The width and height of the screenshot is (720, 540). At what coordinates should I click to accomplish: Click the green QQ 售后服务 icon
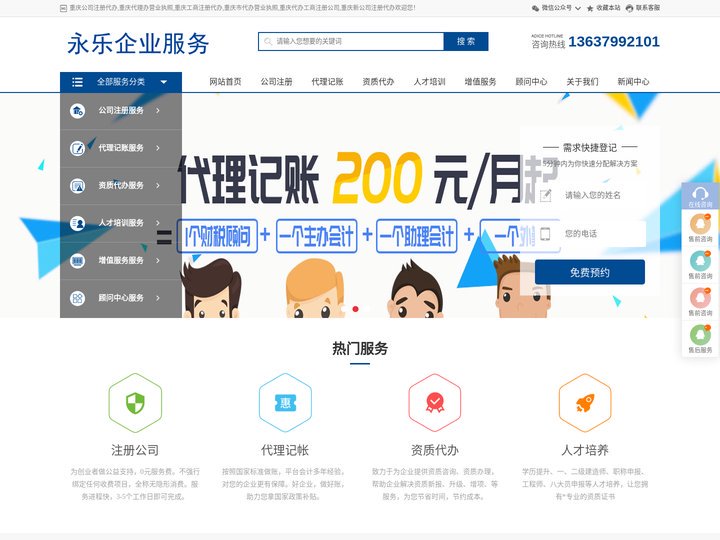[x=700, y=335]
